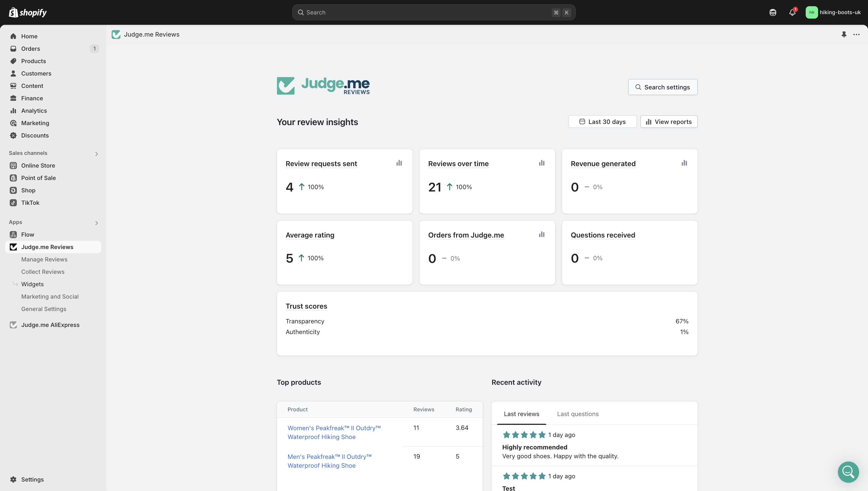
Task: Click the Authenticity 1% value
Action: point(684,332)
